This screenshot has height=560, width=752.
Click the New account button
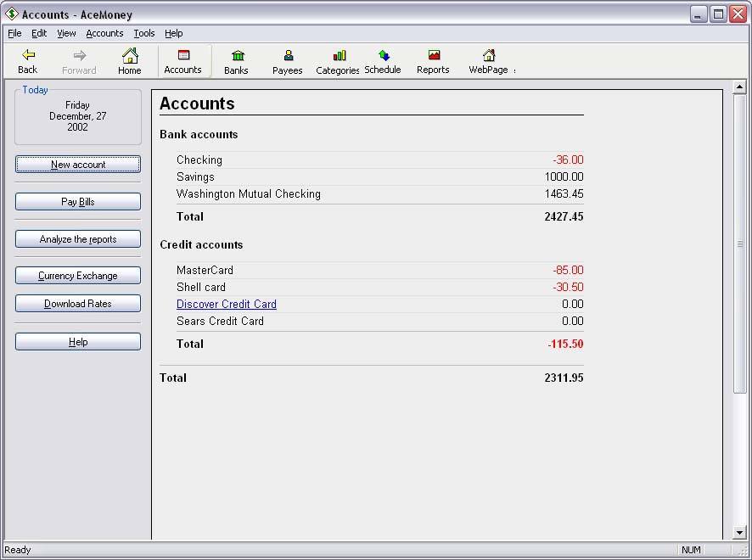pyautogui.click(x=77, y=163)
